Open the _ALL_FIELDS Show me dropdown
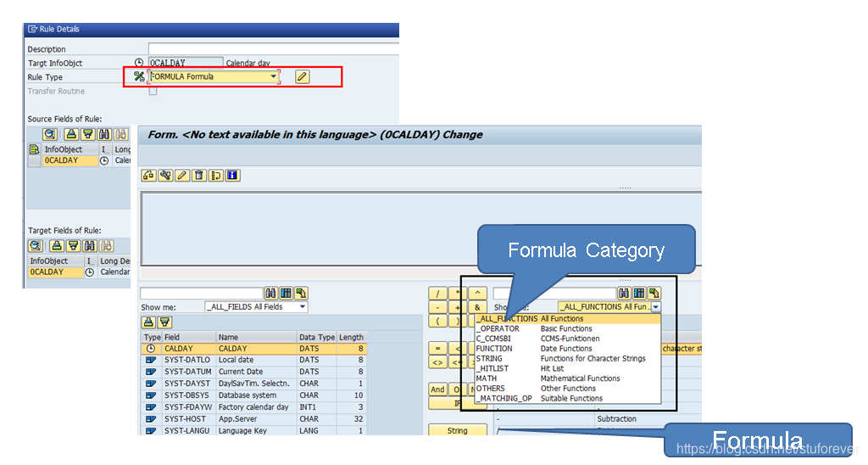The image size is (868, 465). pyautogui.click(x=303, y=307)
